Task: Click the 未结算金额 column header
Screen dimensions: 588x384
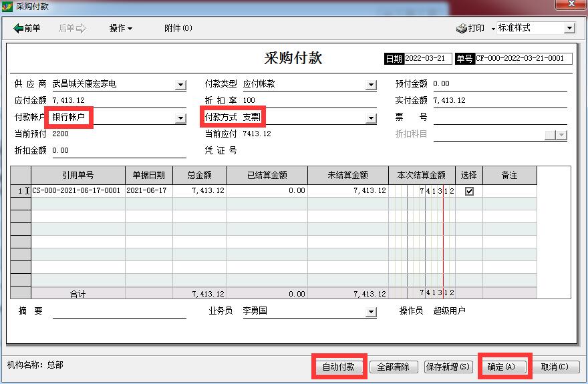Action: (348, 176)
